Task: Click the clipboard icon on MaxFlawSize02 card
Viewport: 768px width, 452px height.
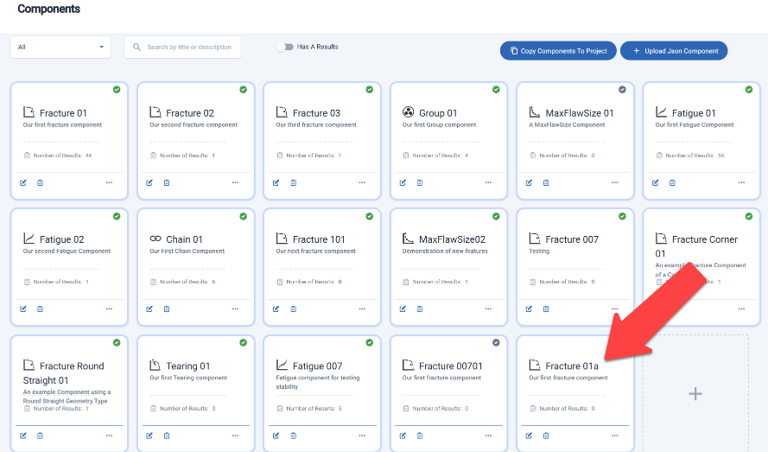Action: tap(420, 308)
